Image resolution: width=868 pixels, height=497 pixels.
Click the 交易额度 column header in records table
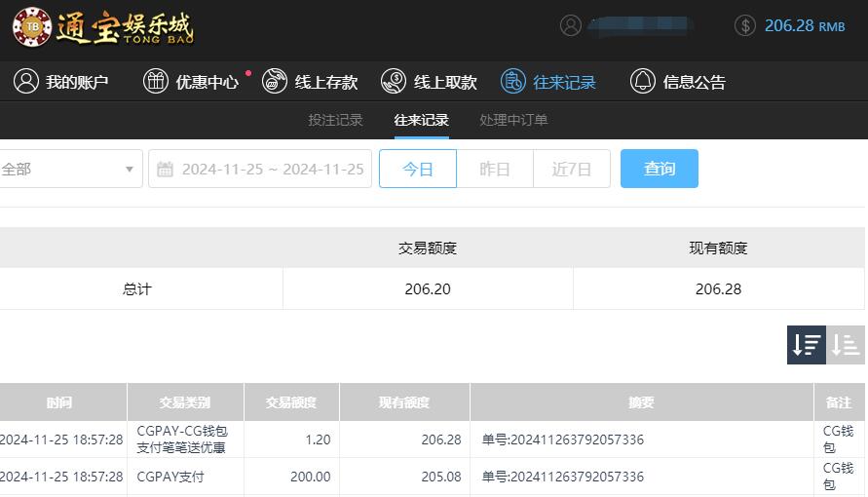click(x=291, y=402)
